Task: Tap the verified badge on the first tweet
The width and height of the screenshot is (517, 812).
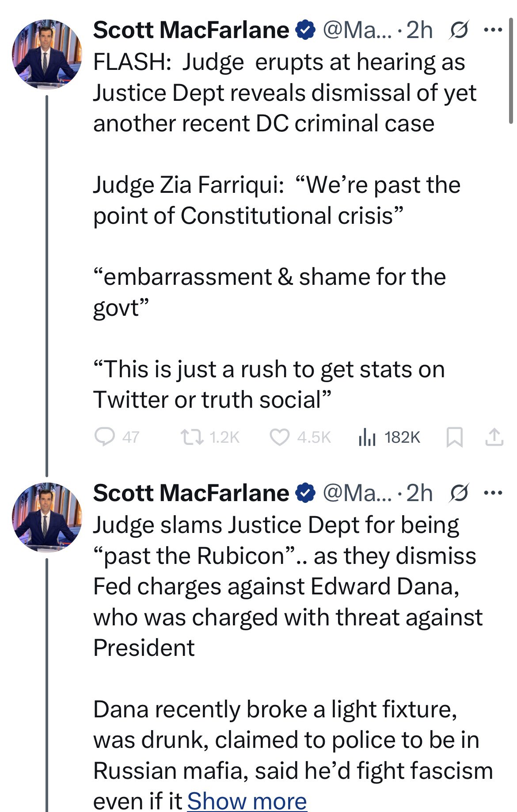Action: click(305, 30)
